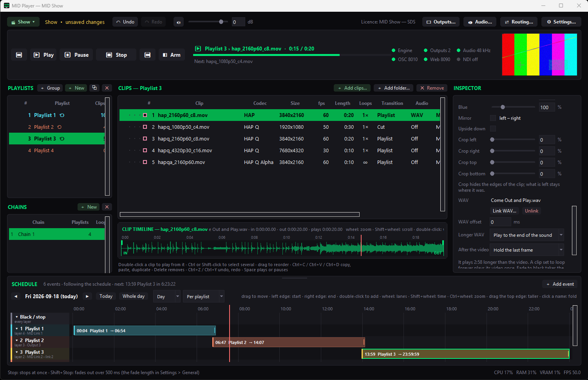The image size is (588, 380).
Task: Tick the Upside down checkbox
Action: [x=493, y=129]
